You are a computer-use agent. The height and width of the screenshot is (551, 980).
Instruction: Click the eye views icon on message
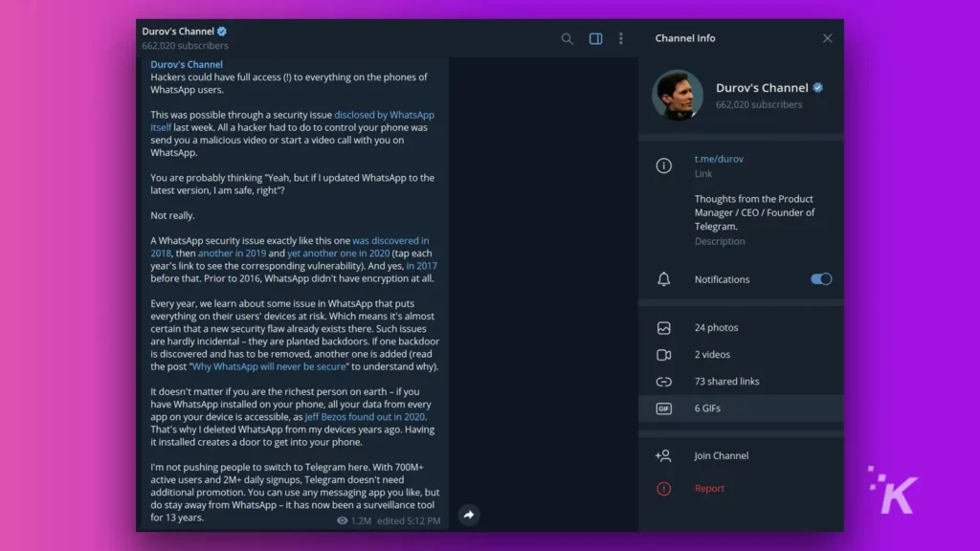point(342,520)
